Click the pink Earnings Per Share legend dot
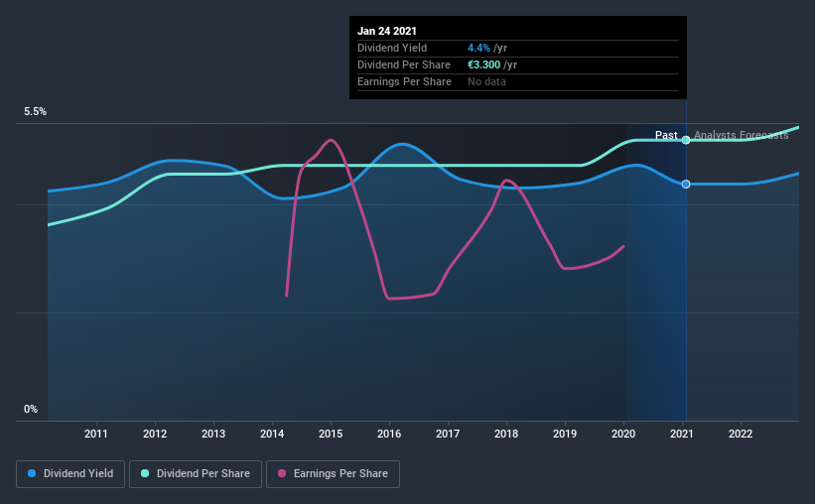The height and width of the screenshot is (504, 815). [282, 473]
